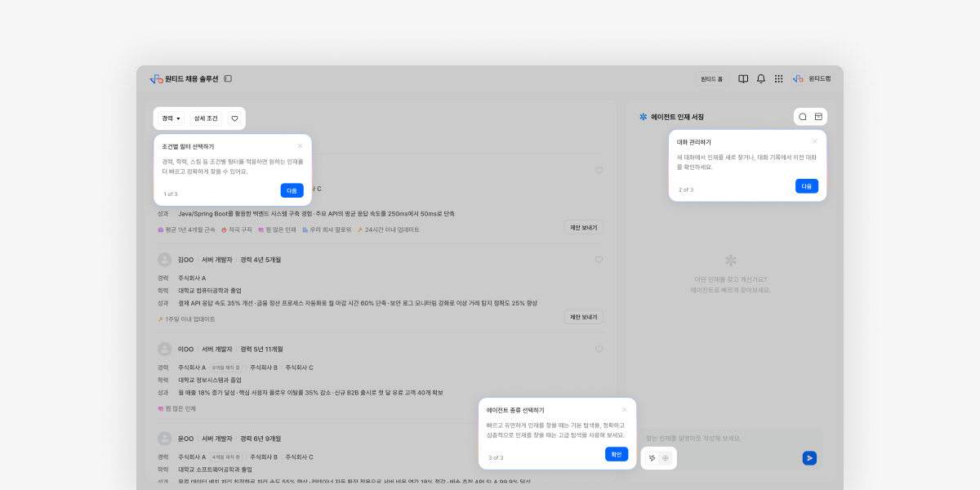Image resolution: width=980 pixels, height=490 pixels.
Task: Close the 대화 관리하기 tooltip
Action: coord(814,141)
